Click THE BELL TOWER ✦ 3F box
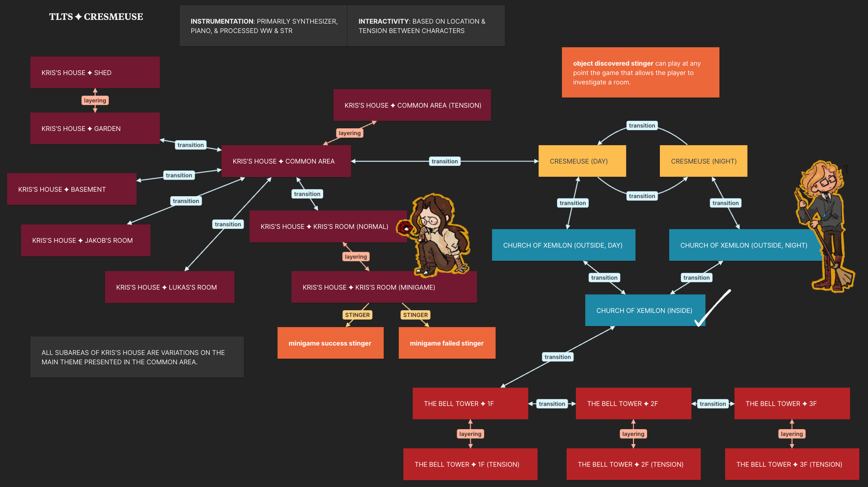The height and width of the screenshot is (487, 868). [x=792, y=403]
